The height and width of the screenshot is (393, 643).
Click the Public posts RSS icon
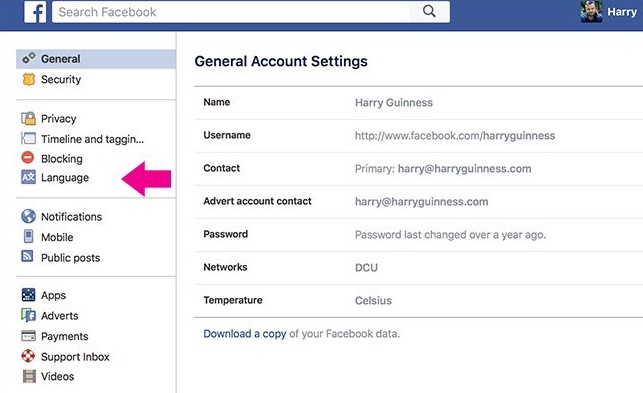point(27,256)
